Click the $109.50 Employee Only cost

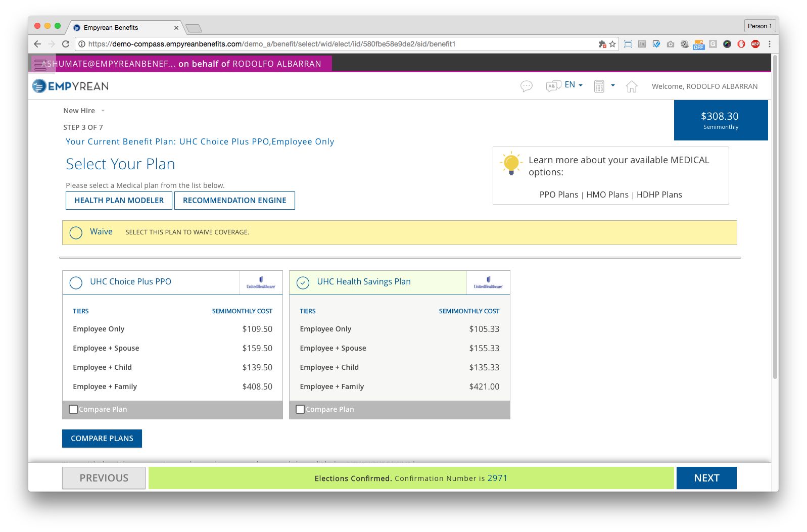pos(257,329)
